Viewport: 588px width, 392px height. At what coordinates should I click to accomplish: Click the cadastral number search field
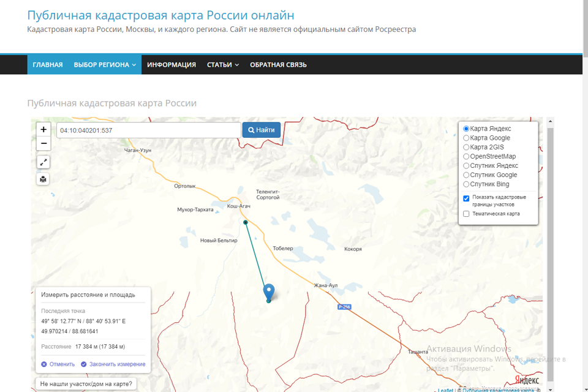(148, 130)
